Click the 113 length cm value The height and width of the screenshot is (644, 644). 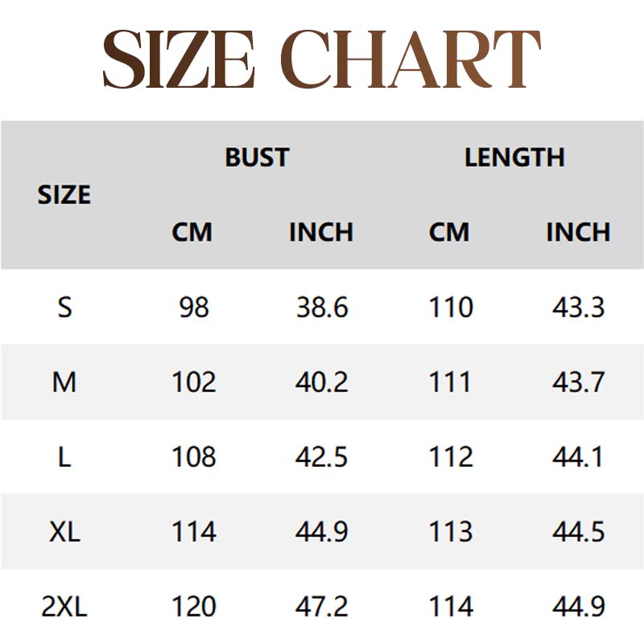[x=451, y=531]
